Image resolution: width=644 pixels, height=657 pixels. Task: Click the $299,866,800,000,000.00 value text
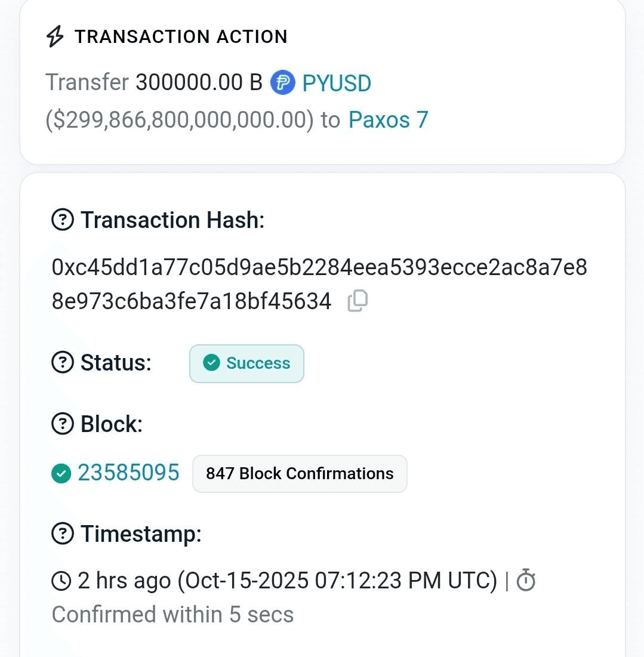click(x=179, y=120)
